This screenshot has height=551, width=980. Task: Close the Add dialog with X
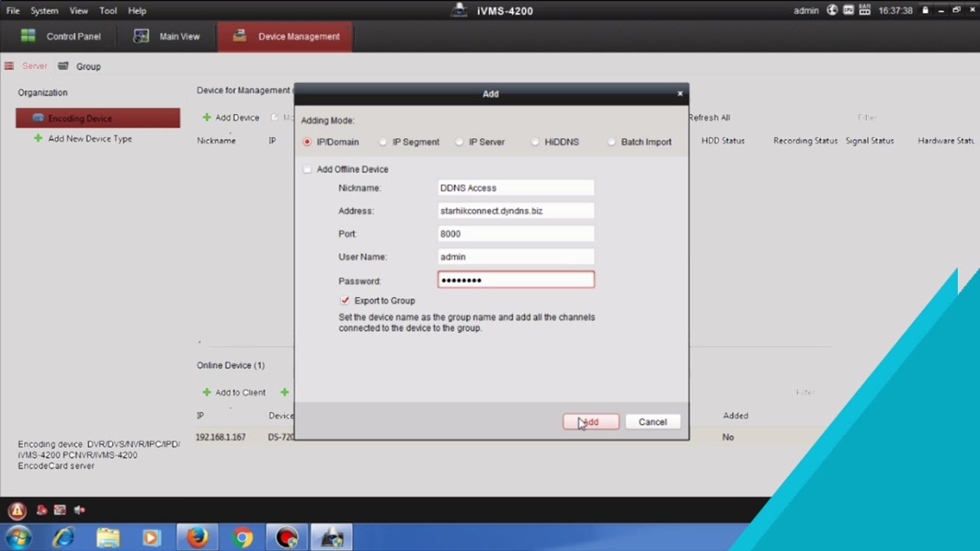tap(680, 93)
